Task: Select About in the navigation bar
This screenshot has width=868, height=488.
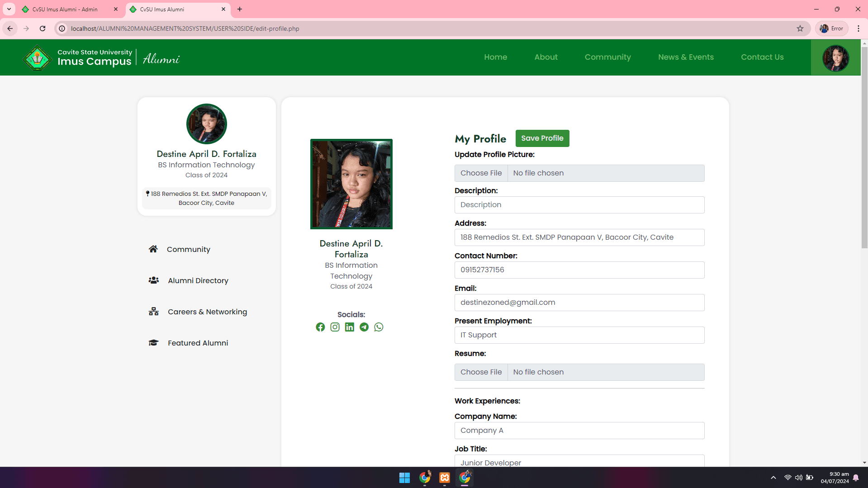Action: pyautogui.click(x=545, y=57)
